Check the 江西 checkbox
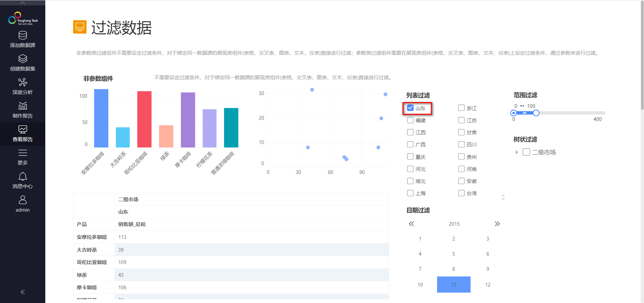This screenshot has width=644, height=303. (x=410, y=132)
